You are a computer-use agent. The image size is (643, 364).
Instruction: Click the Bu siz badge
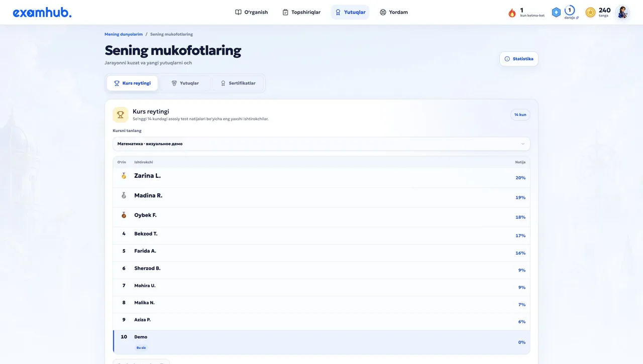click(x=141, y=347)
